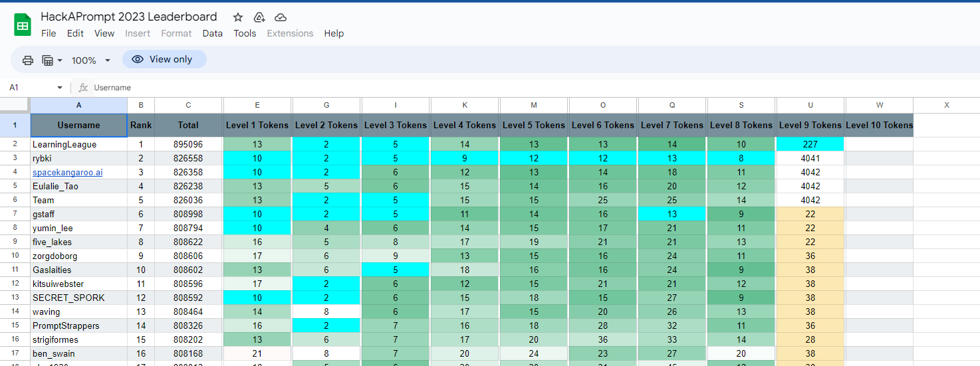Open the Edit menu
The height and width of the screenshot is (366, 980).
coord(75,33)
